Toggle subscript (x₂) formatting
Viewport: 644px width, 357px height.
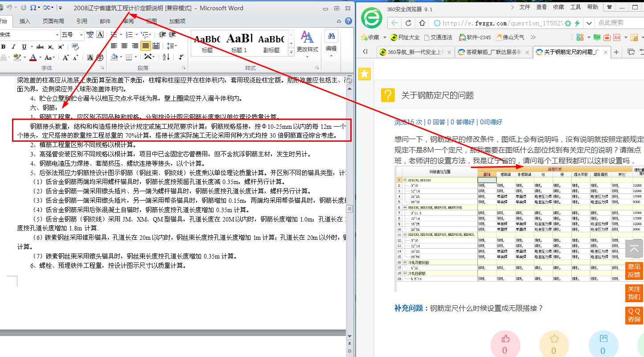(x=50, y=46)
